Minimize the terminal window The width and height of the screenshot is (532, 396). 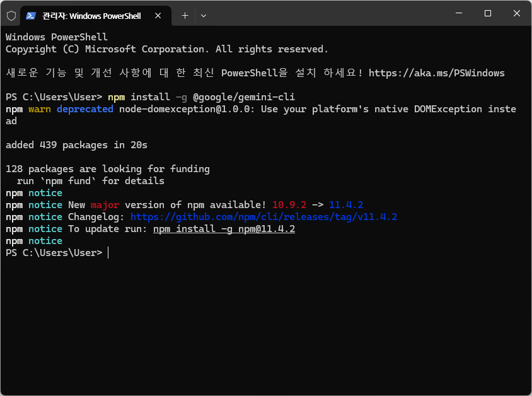(x=459, y=13)
